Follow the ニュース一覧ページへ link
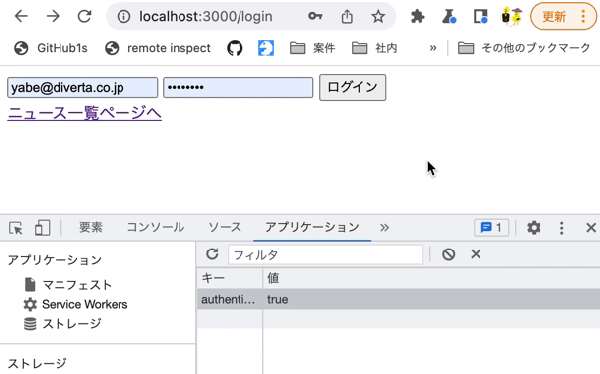The width and height of the screenshot is (600, 374). pos(85,113)
